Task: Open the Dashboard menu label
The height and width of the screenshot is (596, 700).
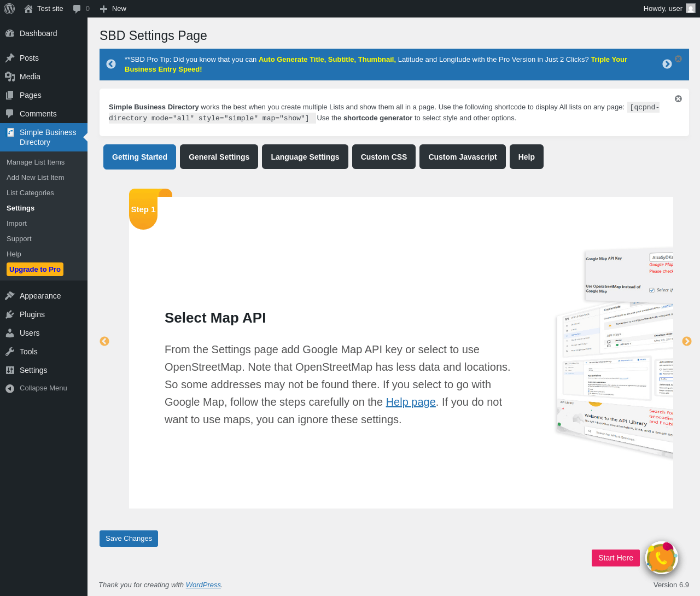Action: [x=38, y=33]
